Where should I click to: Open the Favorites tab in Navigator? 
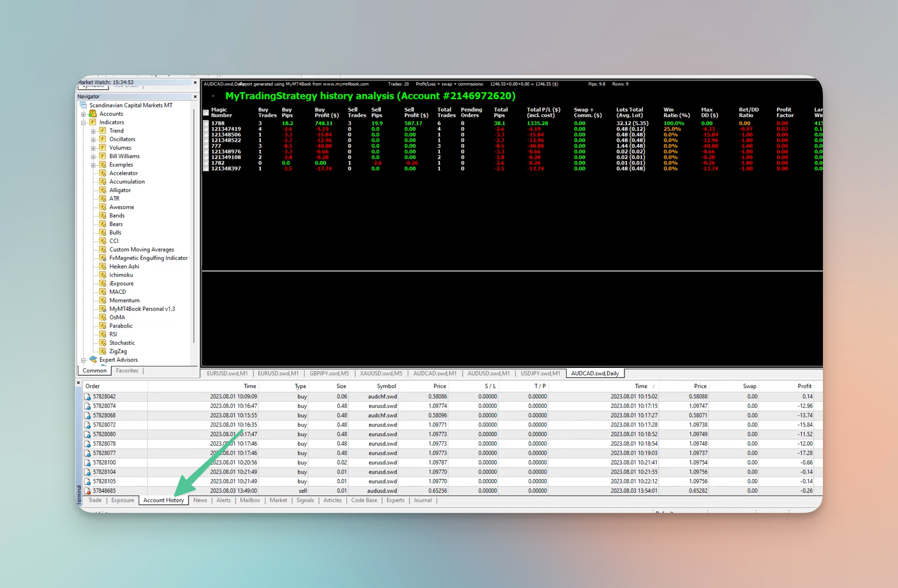click(127, 371)
